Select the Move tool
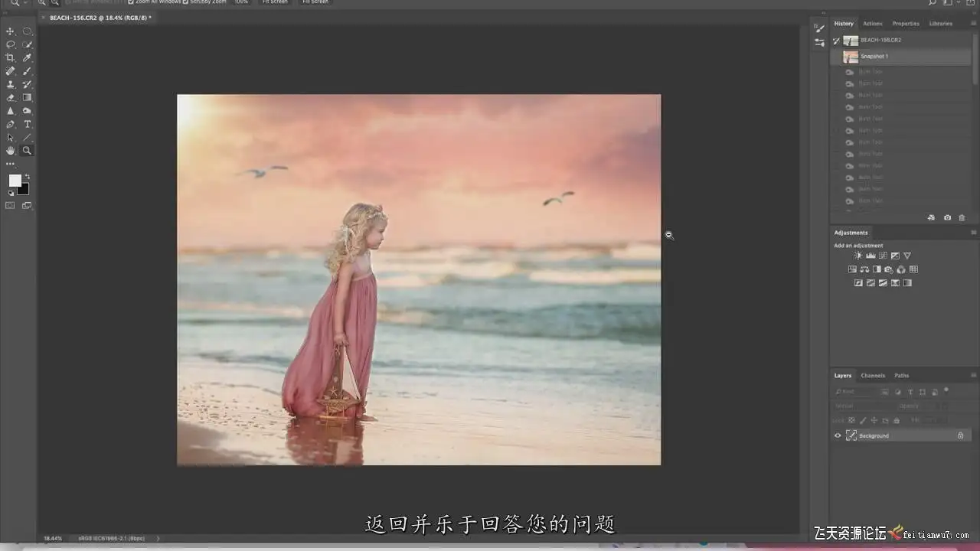Screen dimensions: 980x551 click(x=11, y=31)
